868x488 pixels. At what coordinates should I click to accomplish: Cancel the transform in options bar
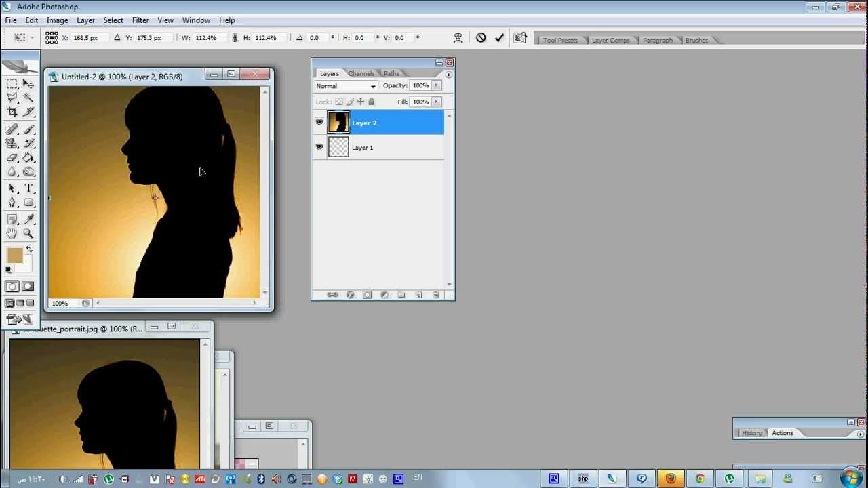[481, 38]
